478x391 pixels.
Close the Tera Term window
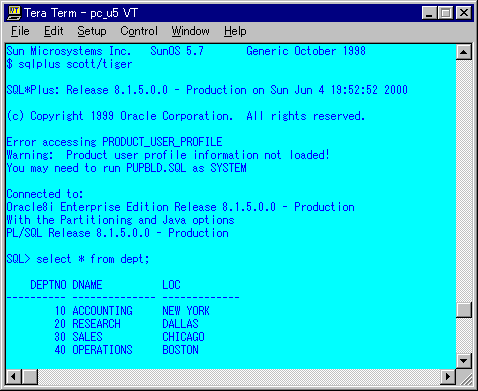[x=464, y=13]
